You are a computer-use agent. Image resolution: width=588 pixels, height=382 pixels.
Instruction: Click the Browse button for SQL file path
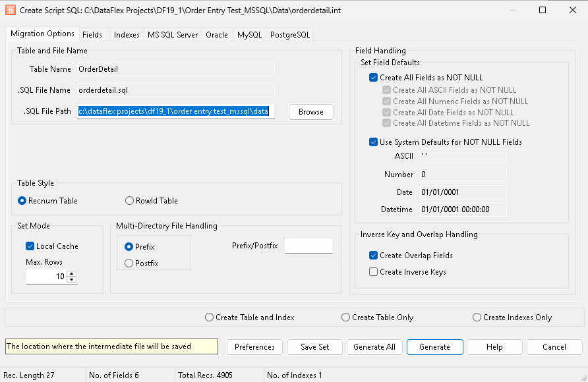pos(310,112)
